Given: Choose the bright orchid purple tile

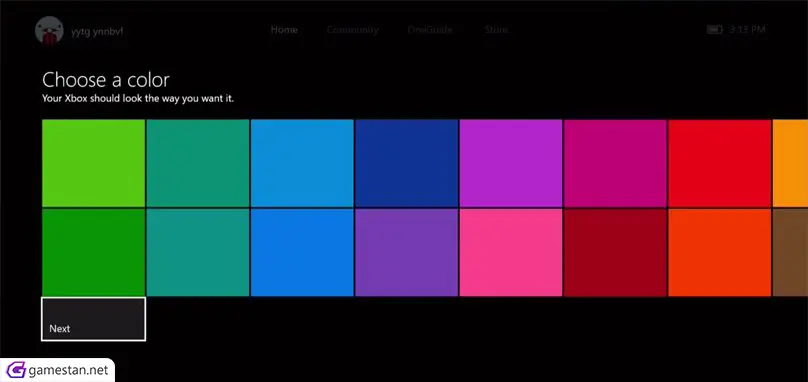Looking at the screenshot, I should coord(511,163).
